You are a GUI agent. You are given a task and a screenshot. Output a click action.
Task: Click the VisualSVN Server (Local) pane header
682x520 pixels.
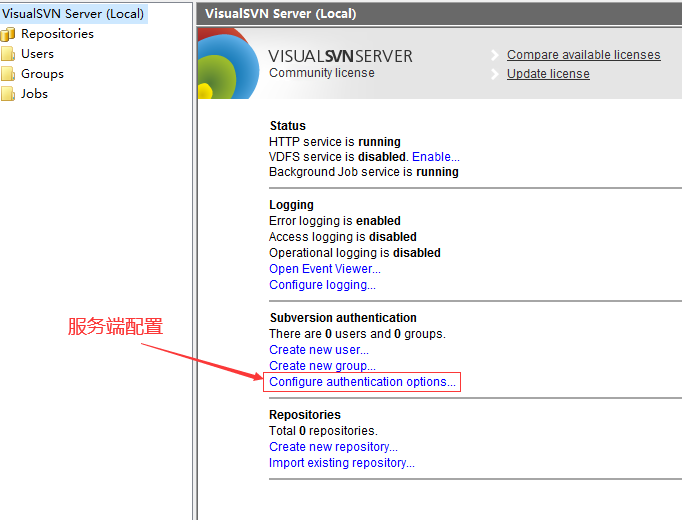pos(439,13)
